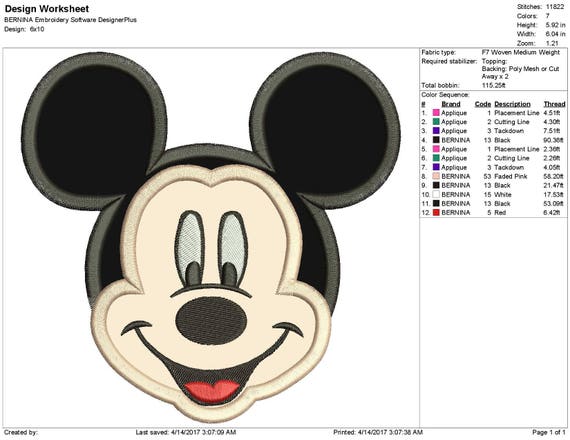Click the Design Worksheet title

(x=47, y=9)
